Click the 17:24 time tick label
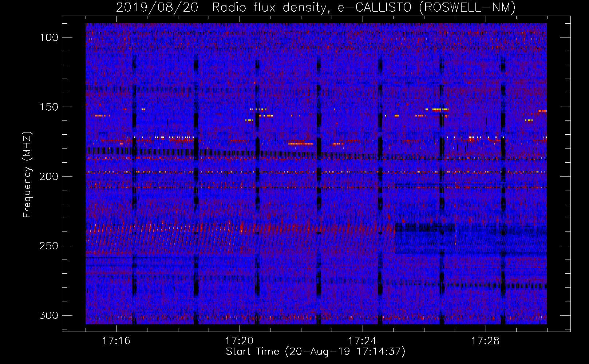The image size is (589, 364). [x=363, y=341]
